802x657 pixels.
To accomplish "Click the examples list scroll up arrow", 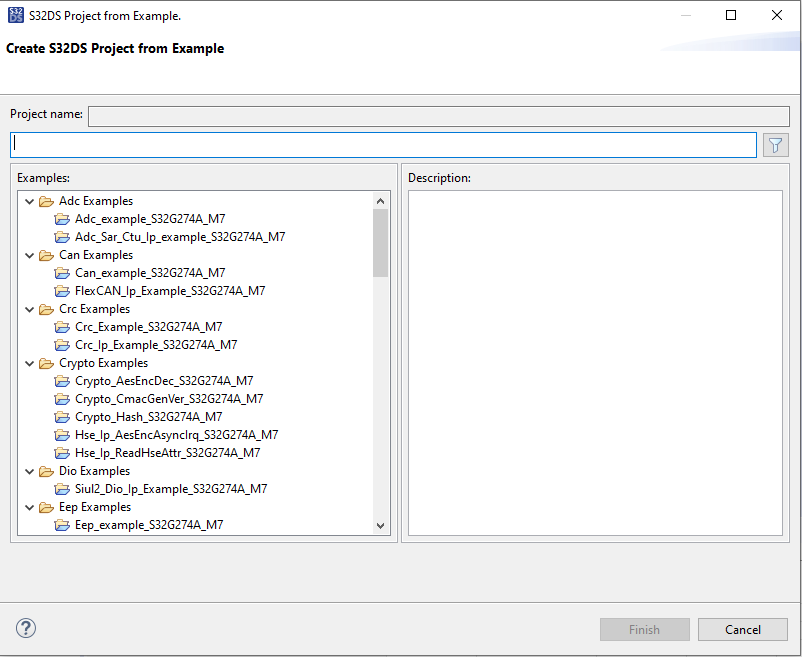I will [380, 201].
